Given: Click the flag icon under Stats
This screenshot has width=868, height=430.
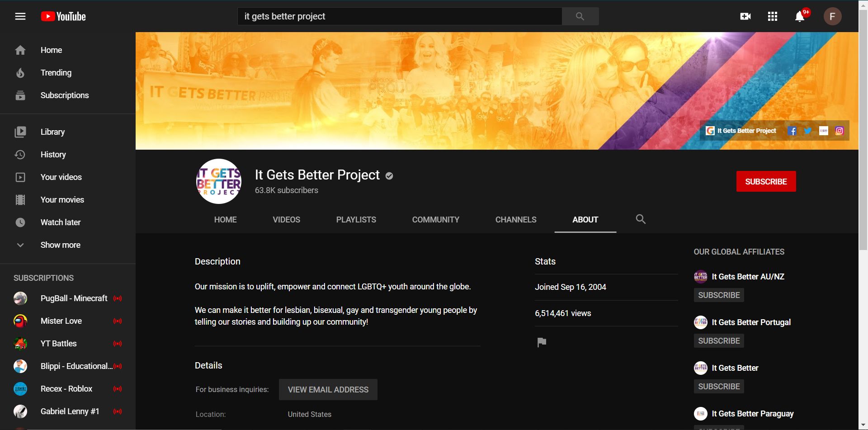Looking at the screenshot, I should (541, 343).
